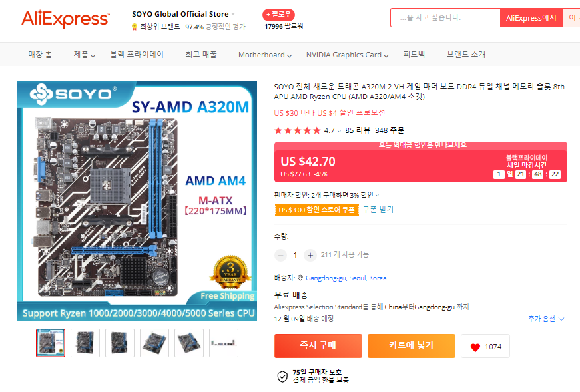
Task: Click the red heart wishlist icon
Action: 475,347
